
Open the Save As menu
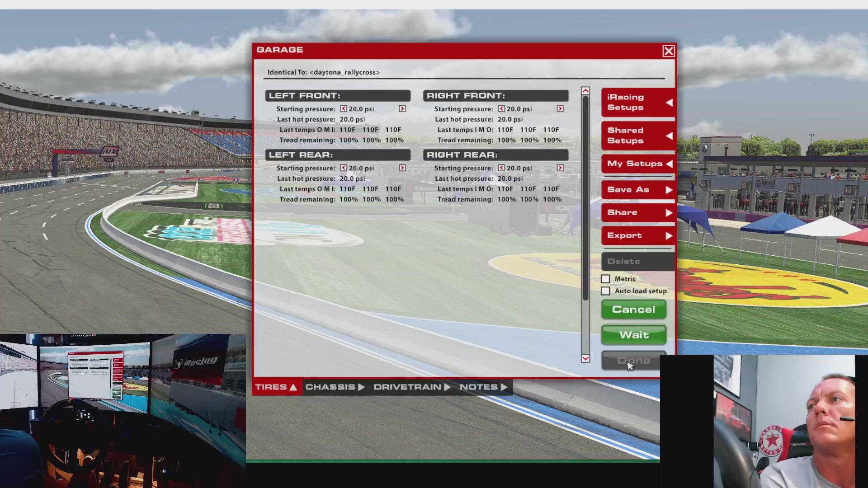point(637,190)
